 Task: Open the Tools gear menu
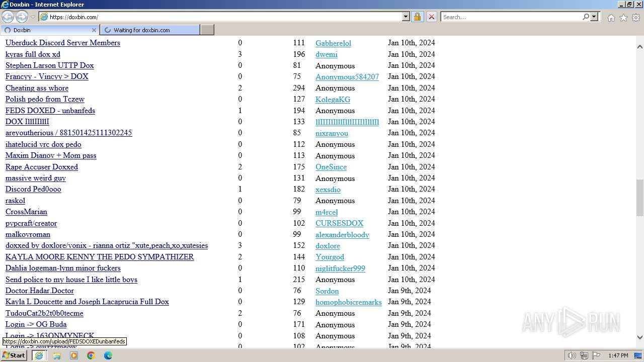(636, 18)
